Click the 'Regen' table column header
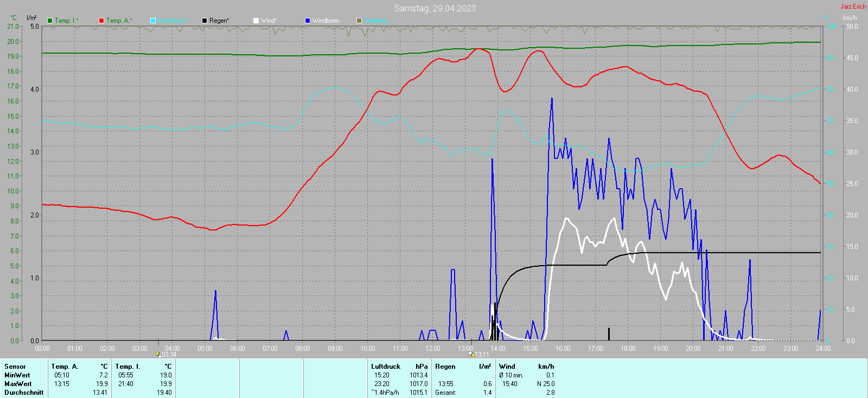The image size is (868, 398). point(445,367)
